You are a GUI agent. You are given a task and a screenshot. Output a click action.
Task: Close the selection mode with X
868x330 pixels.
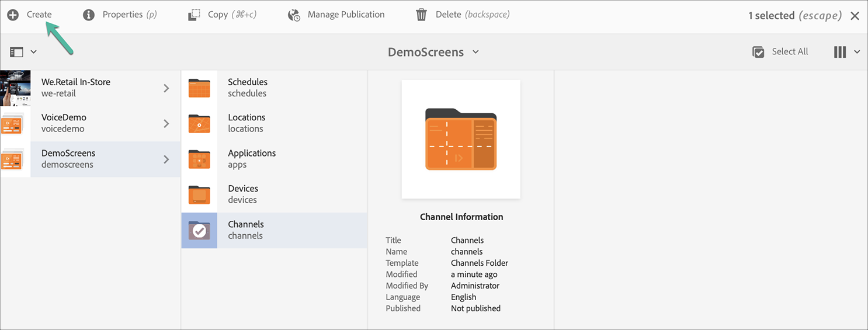point(855,16)
